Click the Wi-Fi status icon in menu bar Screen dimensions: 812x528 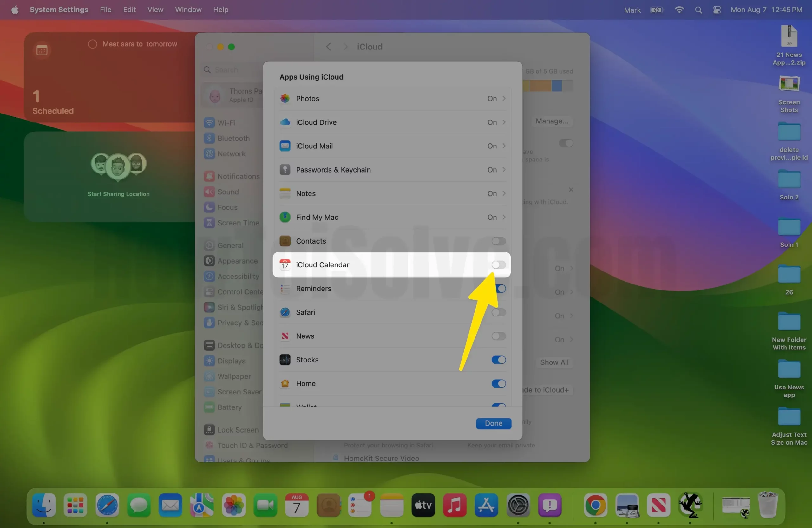679,10
